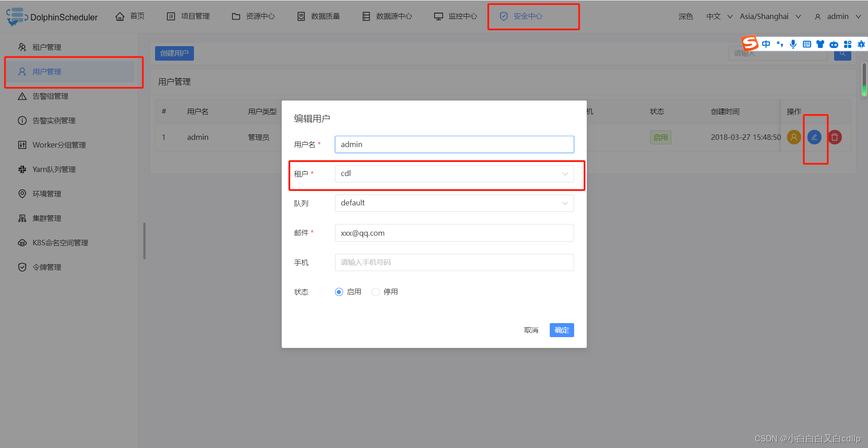Click the blue edit icon for admin
868x448 pixels.
[814, 137]
